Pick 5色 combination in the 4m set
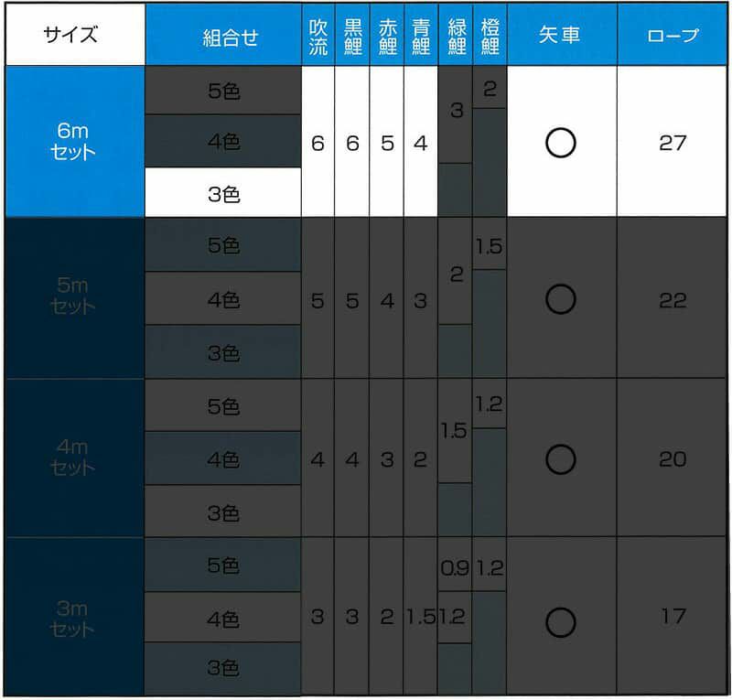The image size is (732, 700). tap(223, 405)
